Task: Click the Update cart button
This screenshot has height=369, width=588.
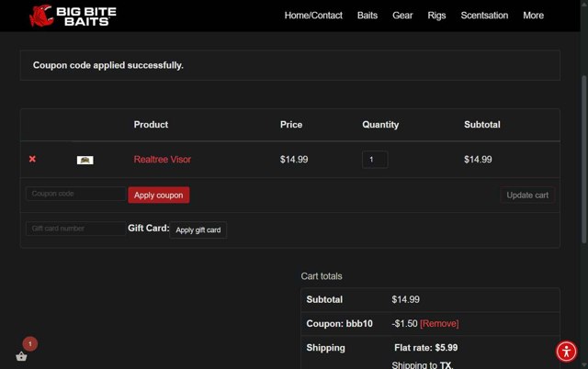Action: [x=527, y=196]
